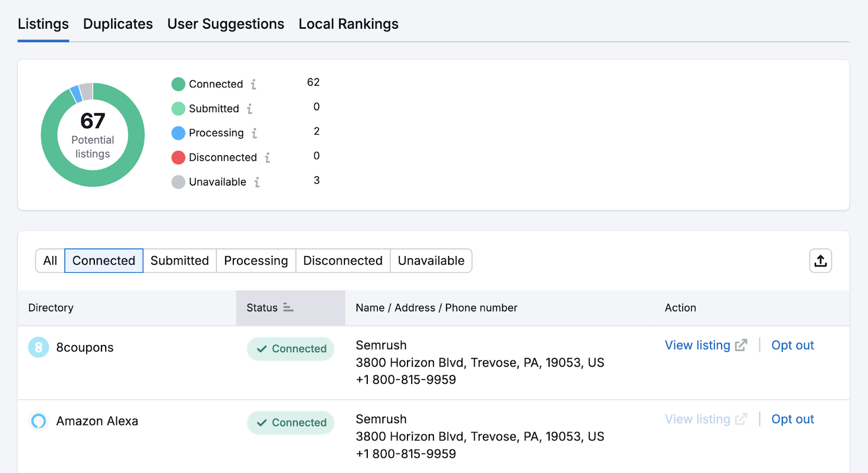Click info icon beside Unavailable legend

(x=257, y=182)
